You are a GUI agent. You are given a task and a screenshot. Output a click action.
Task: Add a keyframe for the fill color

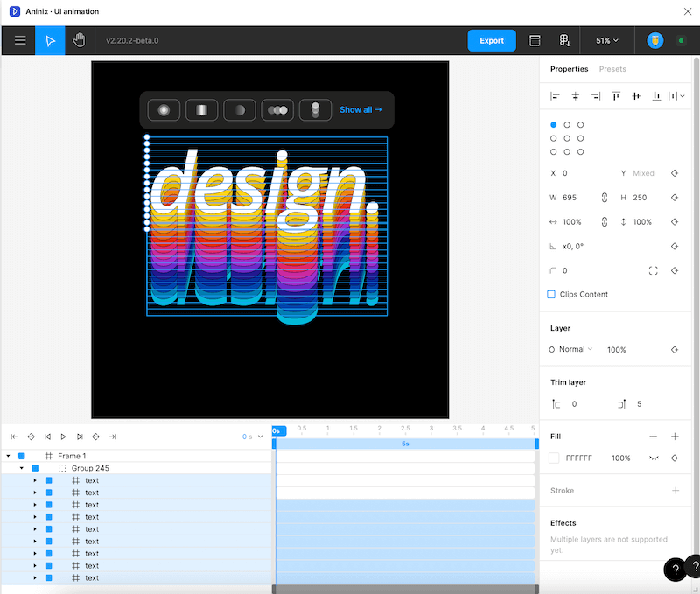(675, 458)
